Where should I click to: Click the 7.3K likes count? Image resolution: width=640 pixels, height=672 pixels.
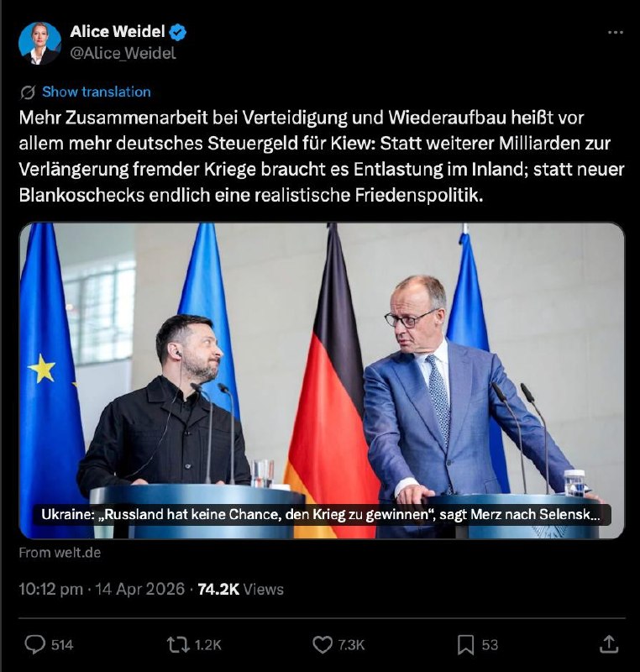[351, 645]
